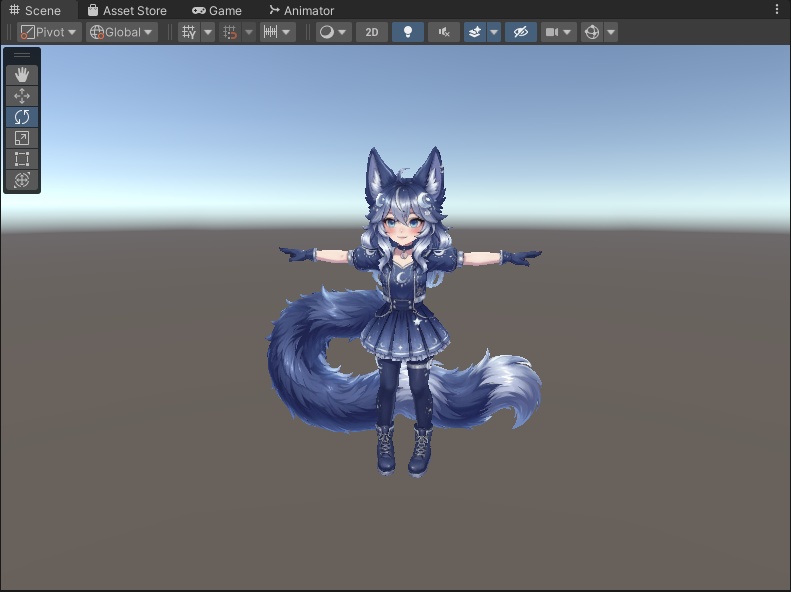Select the Transform tool
Image resolution: width=791 pixels, height=592 pixels.
coord(22,180)
